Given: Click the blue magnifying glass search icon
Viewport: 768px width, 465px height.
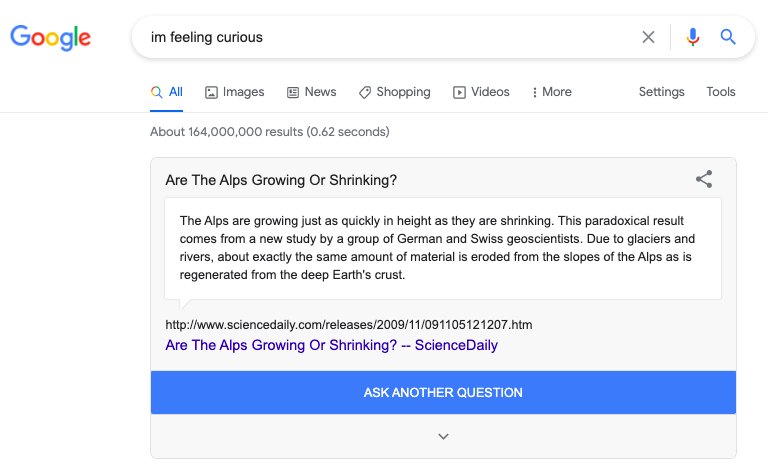Looking at the screenshot, I should (728, 37).
